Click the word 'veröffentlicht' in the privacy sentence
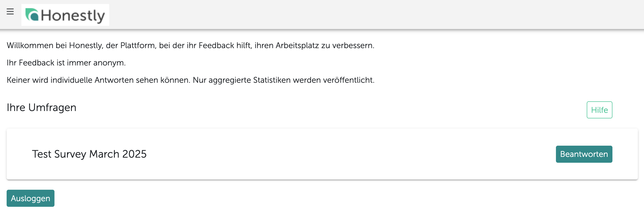The height and width of the screenshot is (219, 644). click(349, 80)
